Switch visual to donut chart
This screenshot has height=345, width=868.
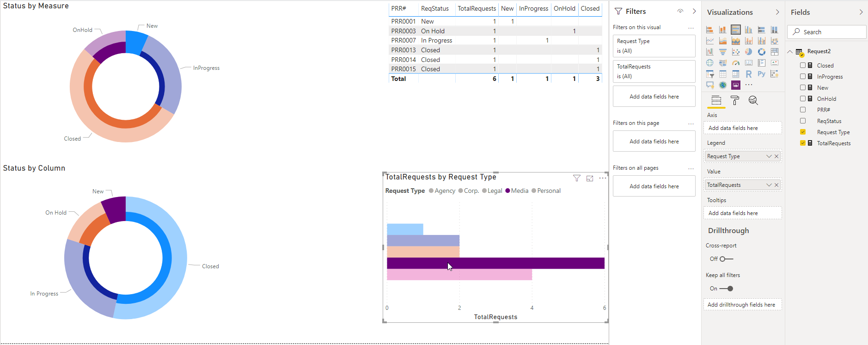(761, 52)
